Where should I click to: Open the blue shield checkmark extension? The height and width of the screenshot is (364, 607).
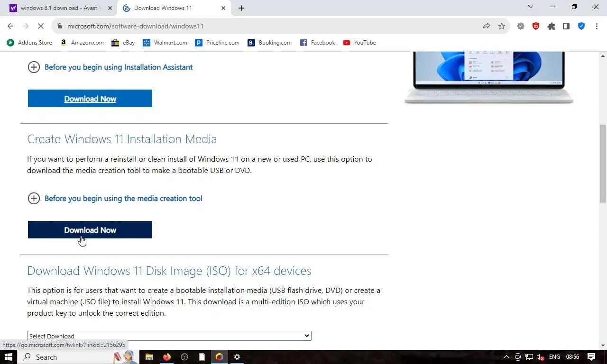coord(581,26)
